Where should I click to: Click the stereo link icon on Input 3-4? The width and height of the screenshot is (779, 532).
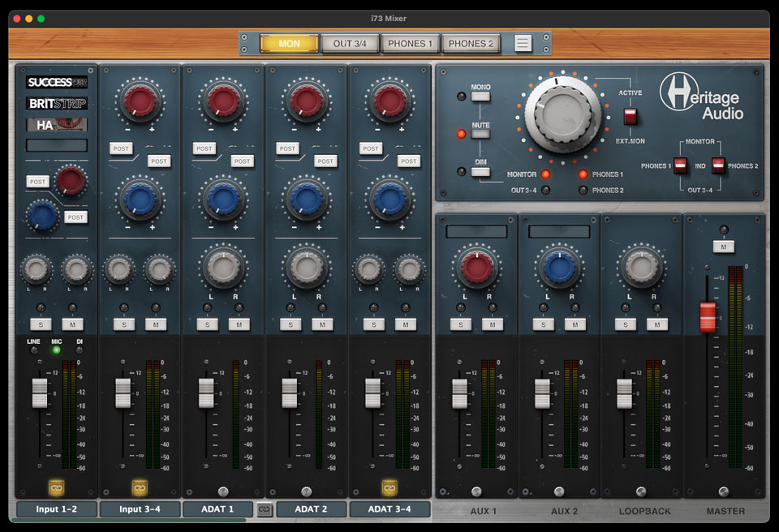click(x=140, y=487)
